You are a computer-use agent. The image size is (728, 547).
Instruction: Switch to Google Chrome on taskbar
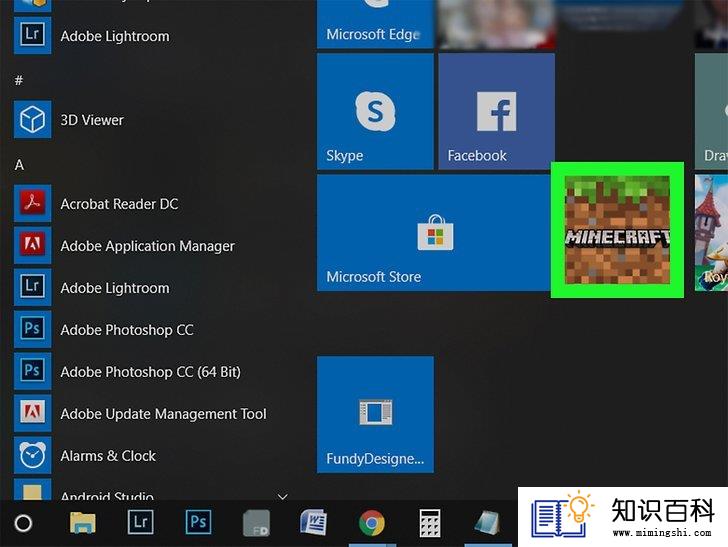click(x=372, y=523)
